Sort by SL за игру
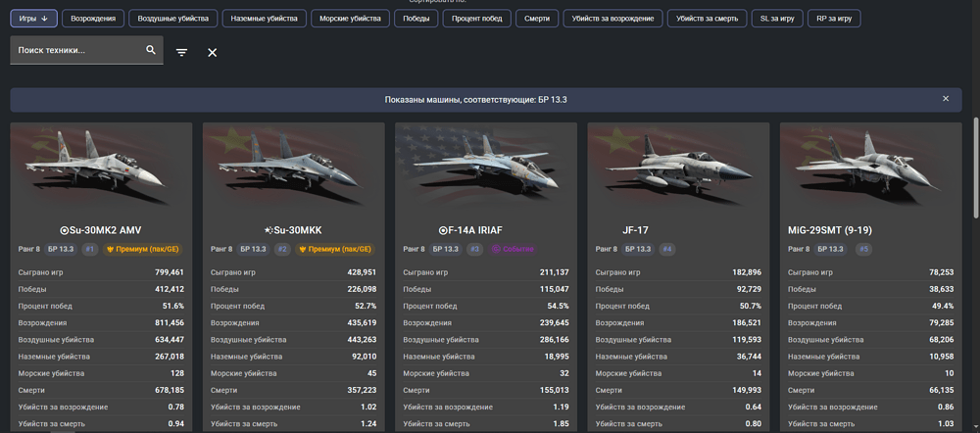The image size is (980, 433). [777, 19]
